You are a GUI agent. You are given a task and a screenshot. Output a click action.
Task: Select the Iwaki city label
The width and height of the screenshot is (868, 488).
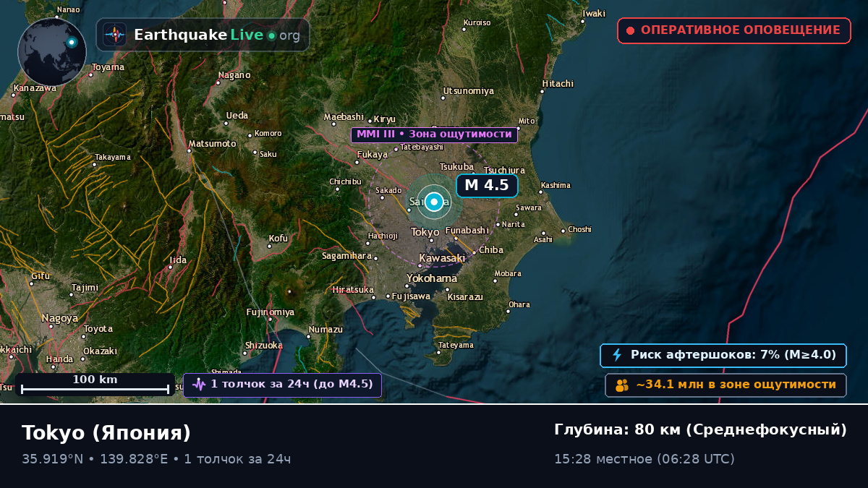pos(594,14)
